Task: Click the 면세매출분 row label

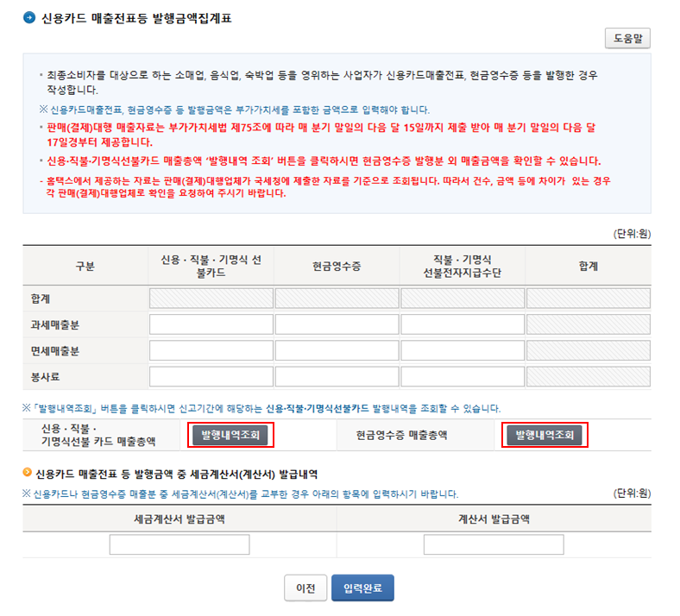Action: 54,351
